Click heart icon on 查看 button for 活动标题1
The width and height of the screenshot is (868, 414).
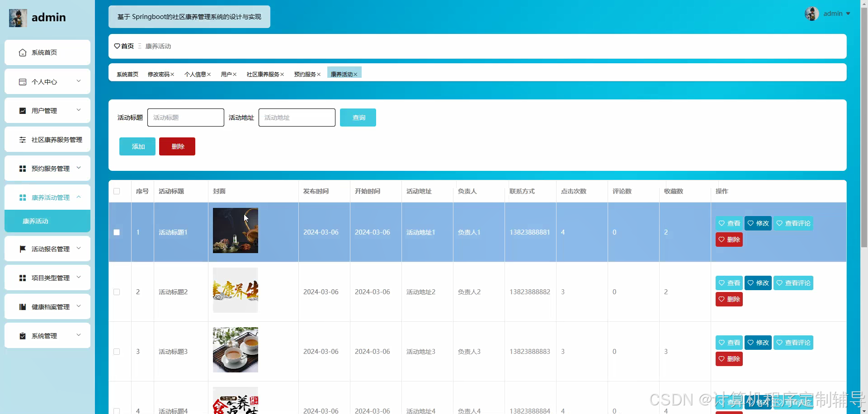[722, 223]
